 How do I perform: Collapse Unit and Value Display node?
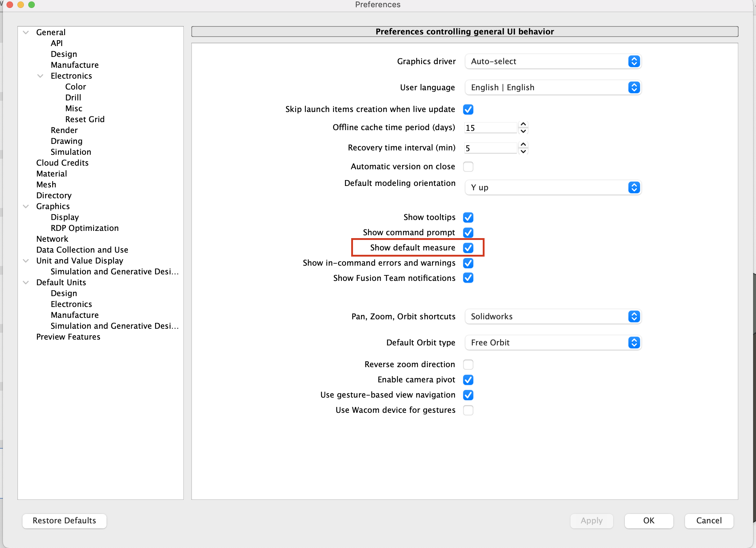click(26, 261)
